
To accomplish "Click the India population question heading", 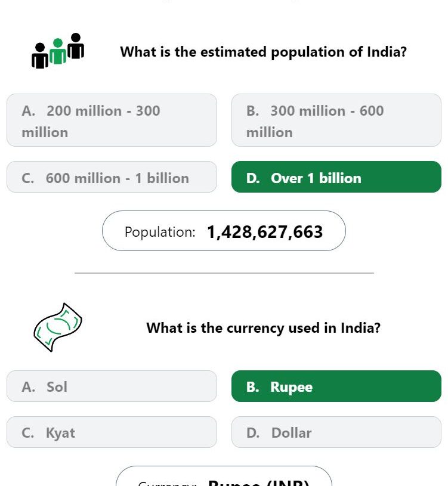I will (x=263, y=52).
